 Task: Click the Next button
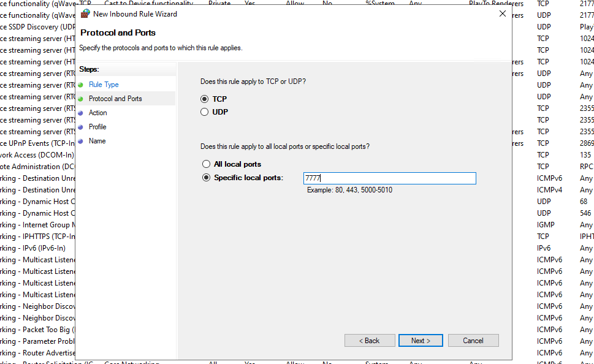[421, 341]
